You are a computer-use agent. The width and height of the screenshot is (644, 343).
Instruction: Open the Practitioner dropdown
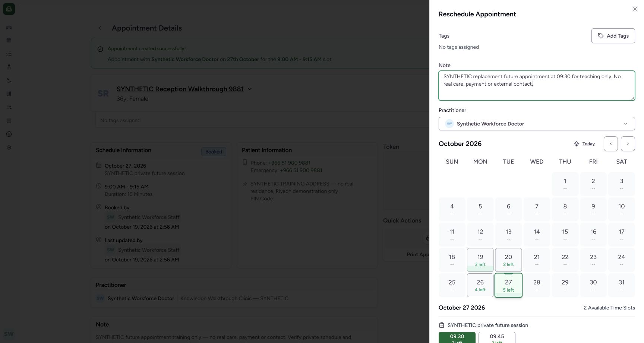[x=537, y=124]
